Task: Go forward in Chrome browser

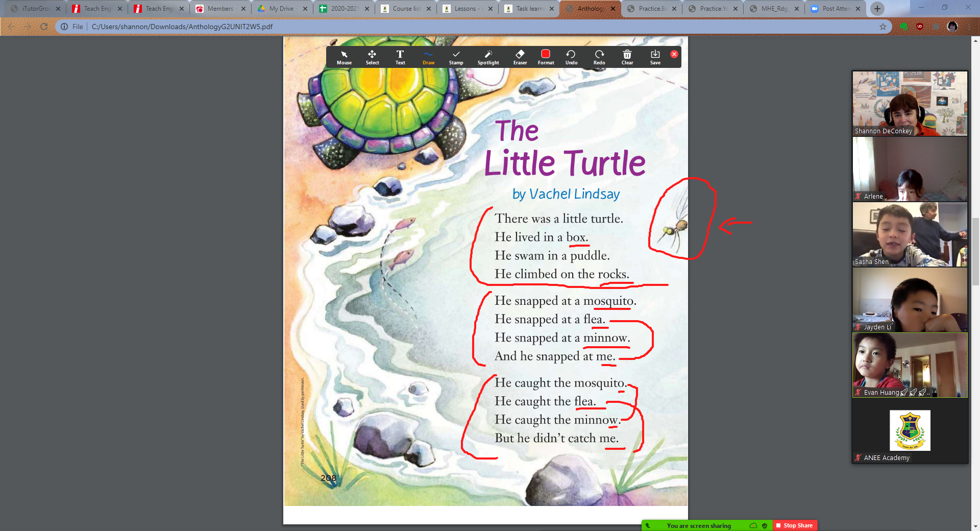Action: coord(28,27)
